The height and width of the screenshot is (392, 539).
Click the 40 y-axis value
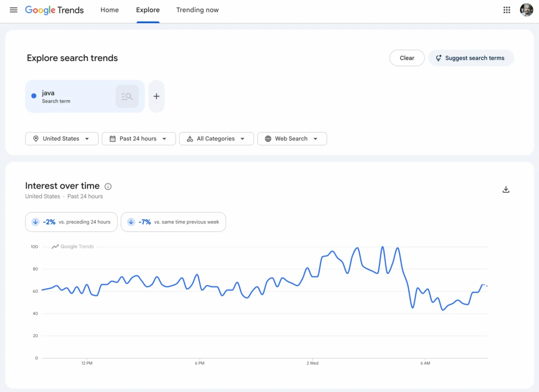(35, 313)
